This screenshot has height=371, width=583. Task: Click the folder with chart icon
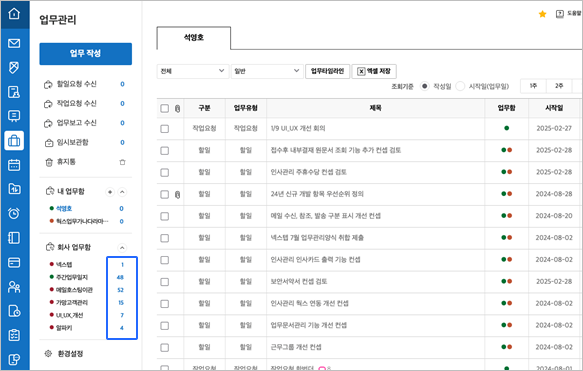click(14, 189)
